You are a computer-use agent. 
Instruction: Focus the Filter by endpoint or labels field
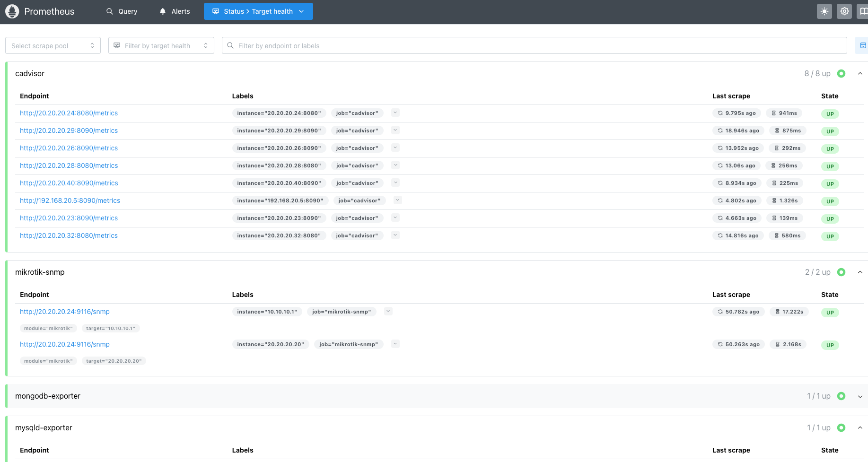point(535,45)
